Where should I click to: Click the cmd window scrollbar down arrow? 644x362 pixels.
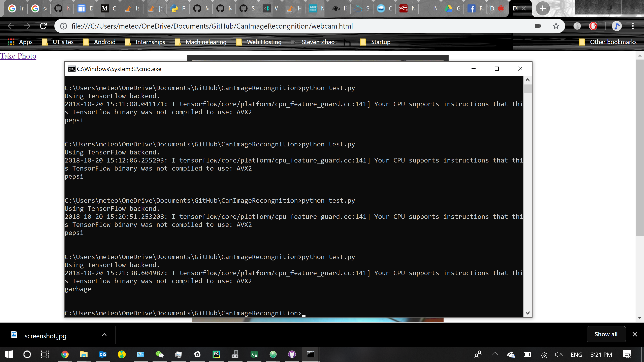(527, 313)
